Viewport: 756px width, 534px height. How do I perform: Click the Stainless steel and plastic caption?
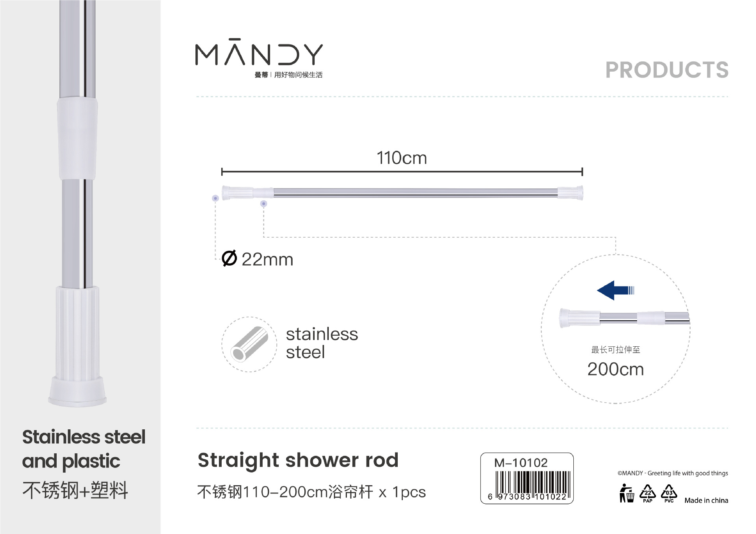pos(83,449)
